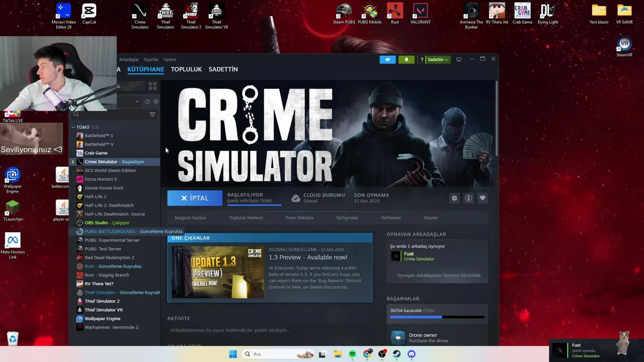The width and height of the screenshot is (644, 362).
Task: Open Spotify from taskbar
Action: point(352,354)
